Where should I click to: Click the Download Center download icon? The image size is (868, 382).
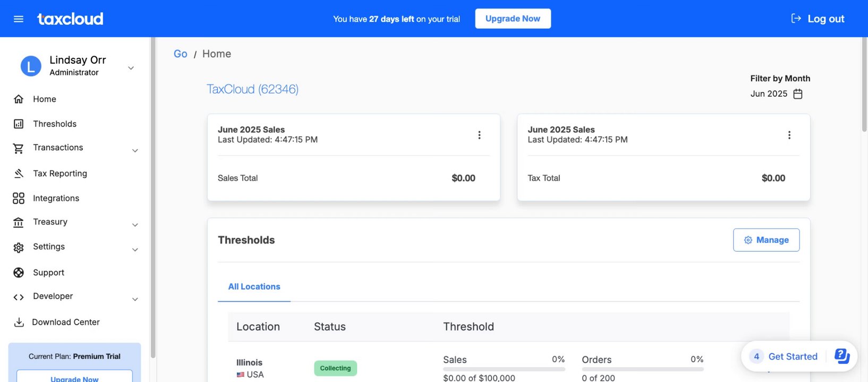click(19, 323)
